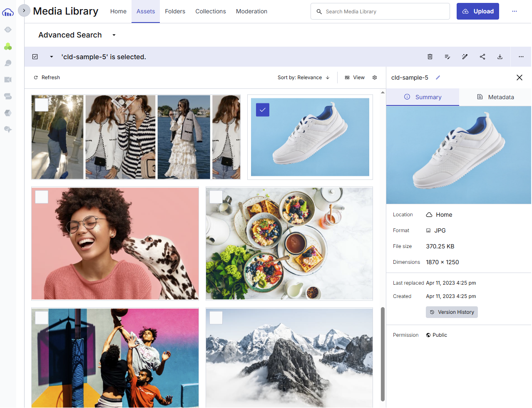Open view settings with the gear icon
Viewport: 532px width, 408px height.
375,78
